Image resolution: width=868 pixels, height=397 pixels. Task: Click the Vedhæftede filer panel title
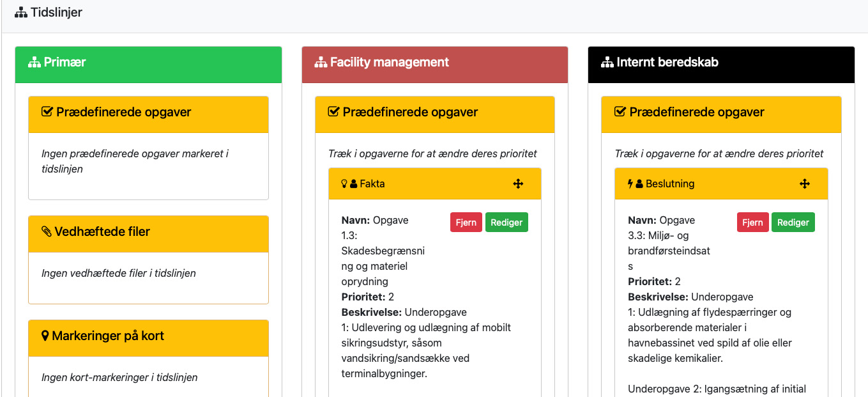pos(103,231)
